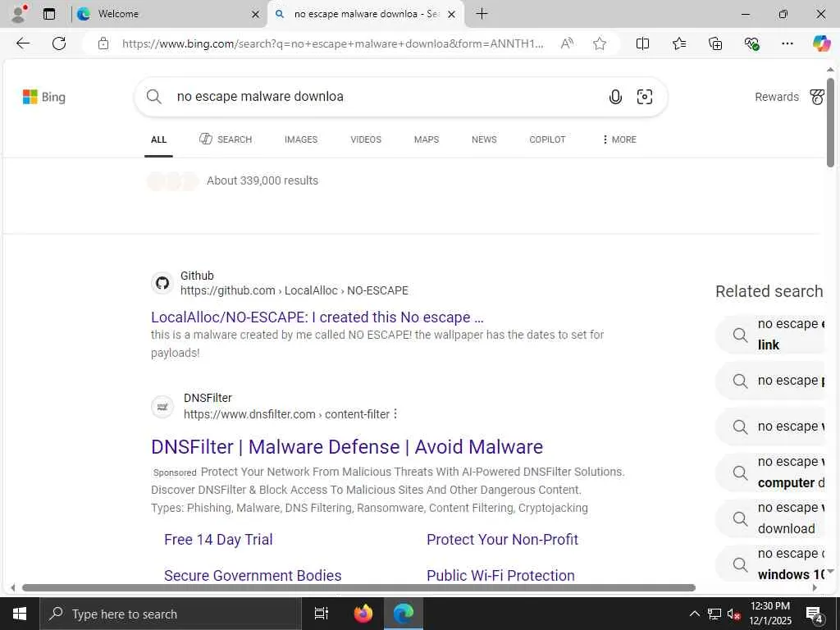Viewport: 840px width, 630px height.
Task: Select related search ending in 'link'
Action: point(771,335)
